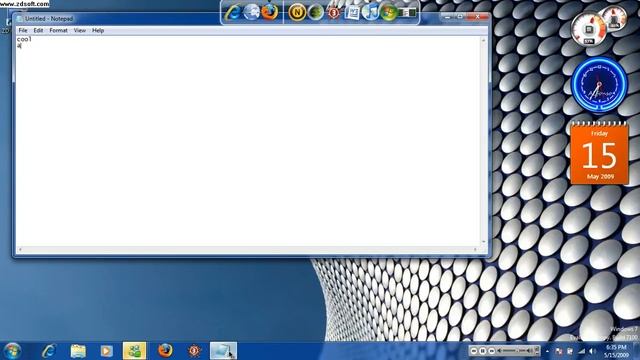Show hidden system tray icons

click(547, 351)
